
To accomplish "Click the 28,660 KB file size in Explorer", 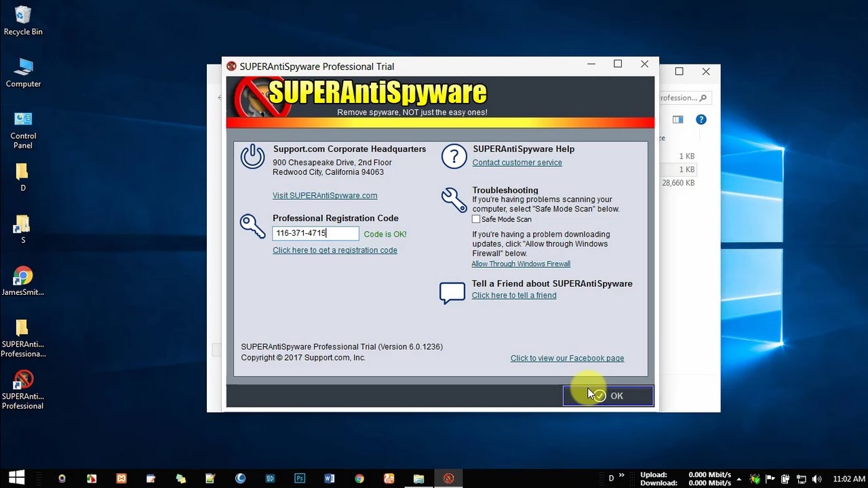I will (678, 183).
